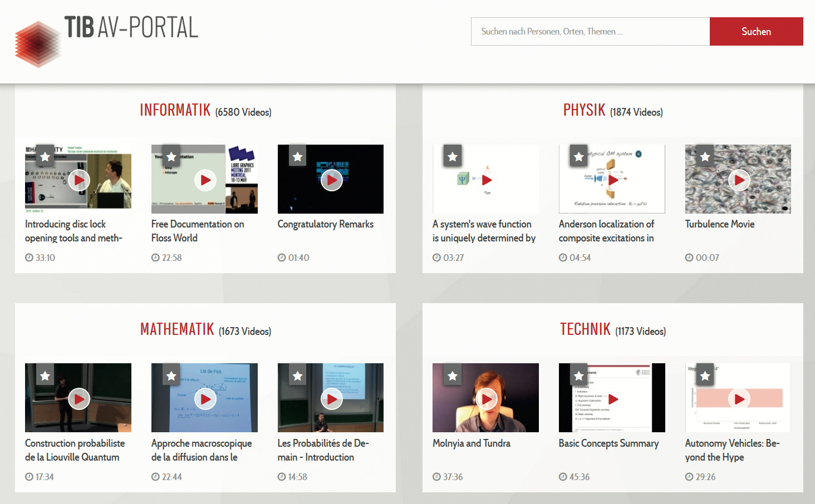Play the Free Documentation on Floss World video
The image size is (815, 504).
point(205,180)
